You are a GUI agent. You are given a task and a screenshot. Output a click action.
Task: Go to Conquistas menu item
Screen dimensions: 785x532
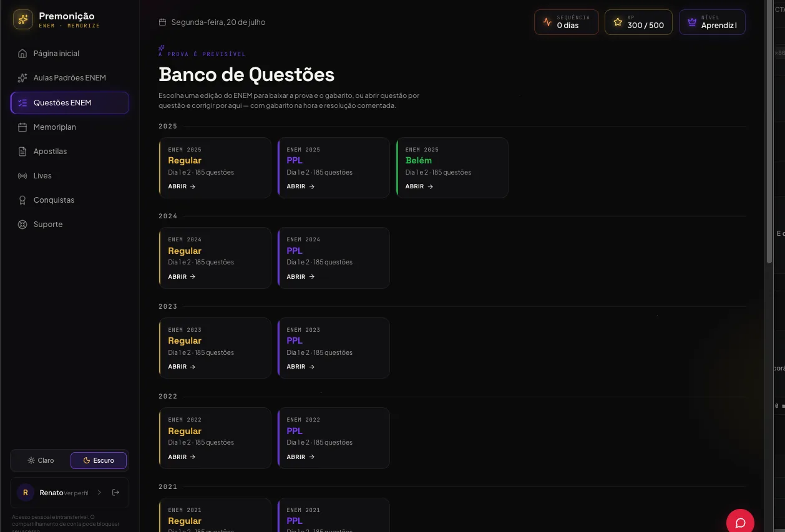(x=70, y=200)
